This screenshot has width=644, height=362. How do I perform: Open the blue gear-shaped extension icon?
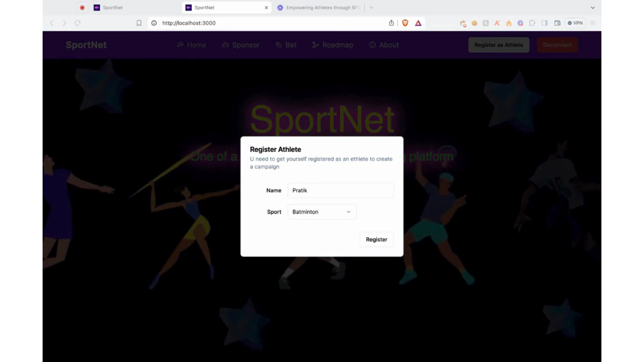pyautogui.click(x=520, y=23)
